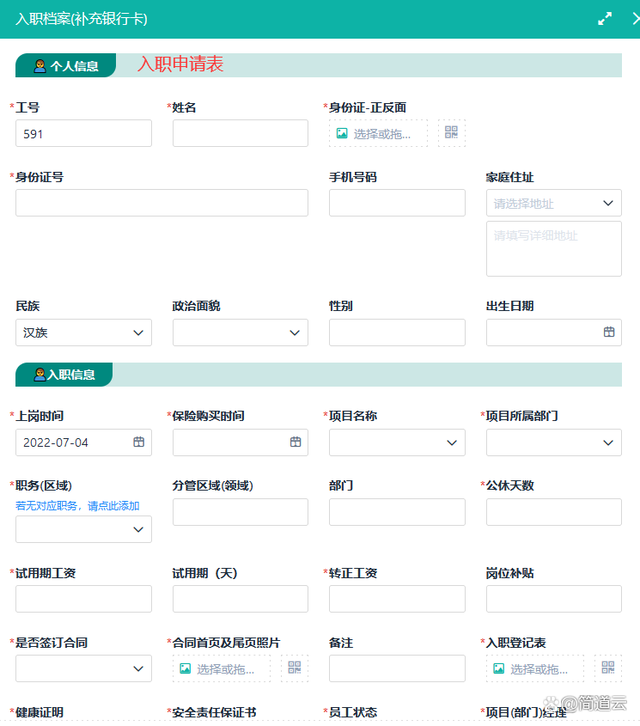Viewport: 640px width, 726px height.
Task: Upload image in 入职登记表 field
Action: point(535,668)
